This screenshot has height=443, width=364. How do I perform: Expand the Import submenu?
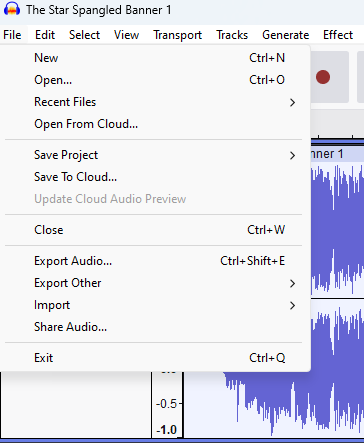coord(155,305)
